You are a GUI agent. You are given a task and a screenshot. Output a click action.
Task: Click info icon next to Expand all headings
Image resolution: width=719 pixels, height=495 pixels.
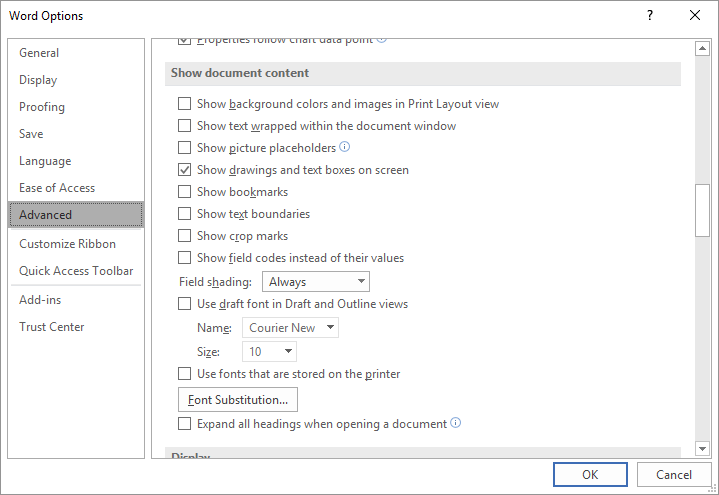456,423
